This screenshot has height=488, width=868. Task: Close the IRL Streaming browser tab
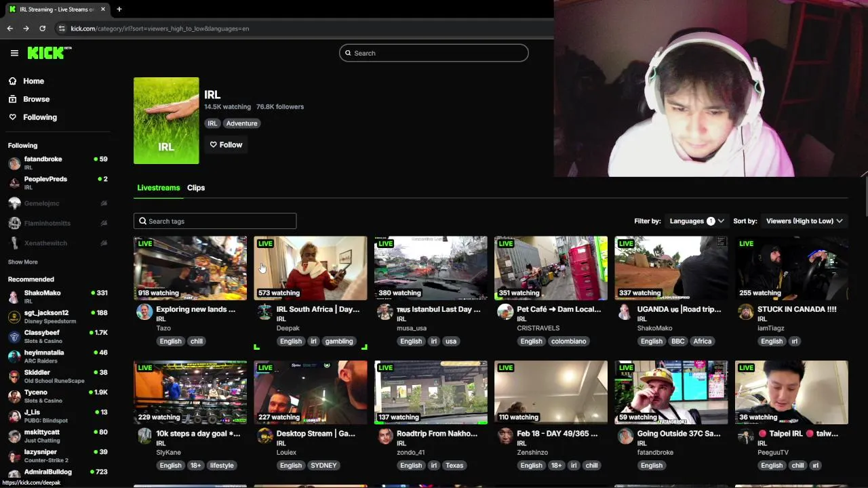[x=103, y=9]
